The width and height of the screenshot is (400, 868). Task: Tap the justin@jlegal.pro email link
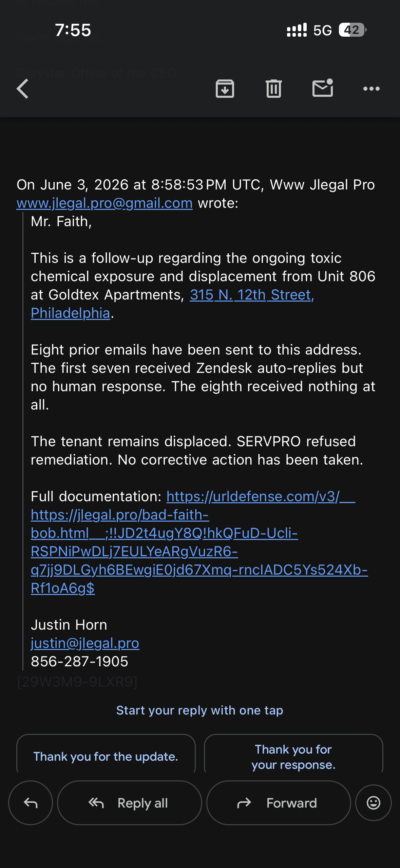(85, 643)
